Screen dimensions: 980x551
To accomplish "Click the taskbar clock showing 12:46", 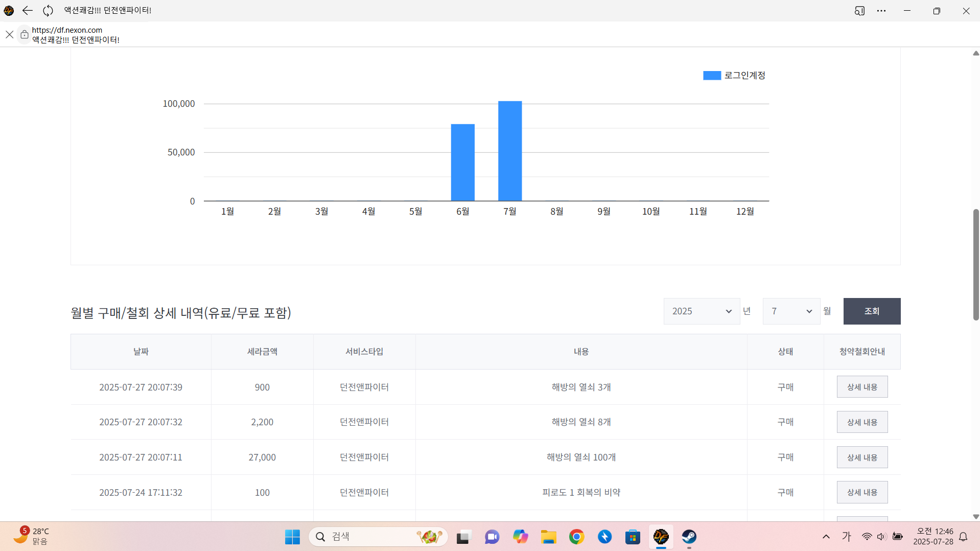I will pos(933,536).
